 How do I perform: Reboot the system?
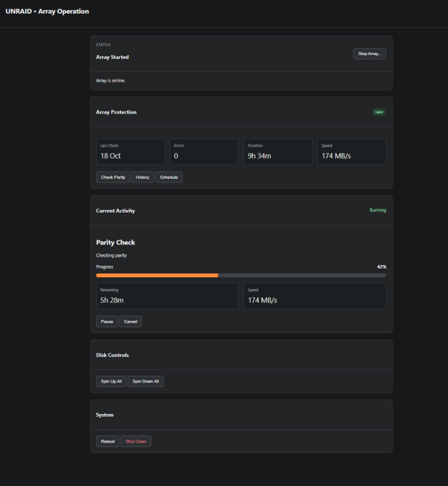[x=108, y=441]
